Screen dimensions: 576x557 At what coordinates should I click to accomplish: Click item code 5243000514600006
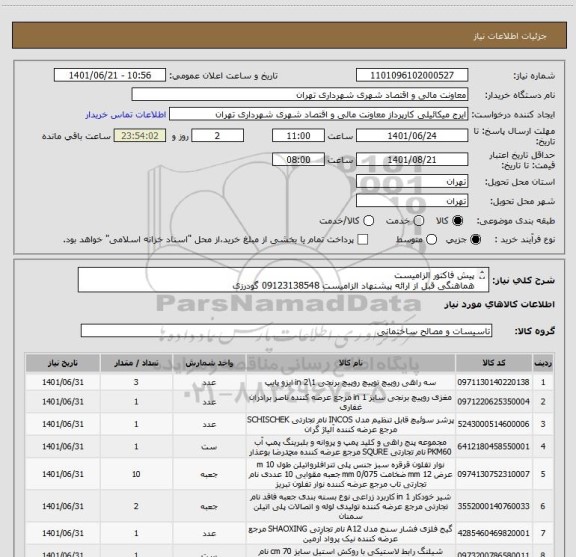[x=493, y=424]
